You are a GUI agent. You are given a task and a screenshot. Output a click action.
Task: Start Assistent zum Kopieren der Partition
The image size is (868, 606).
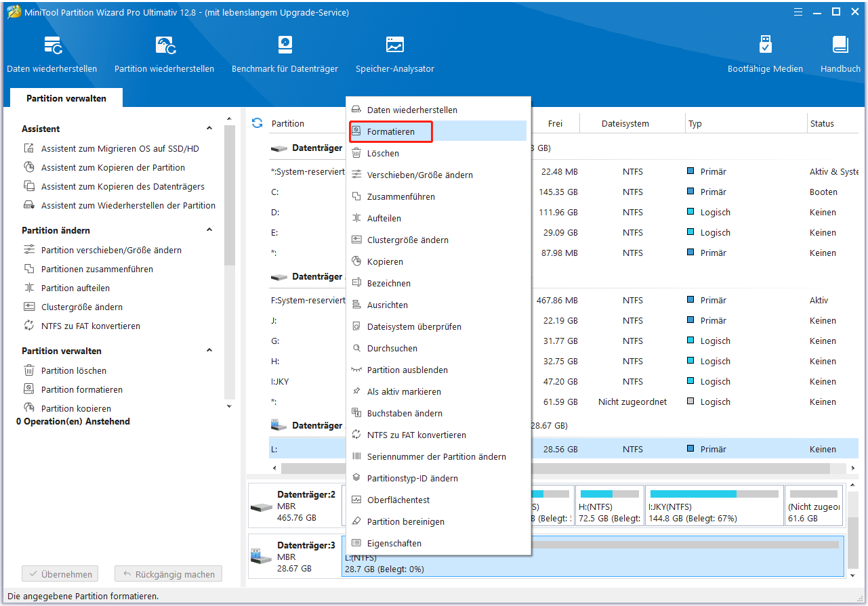click(112, 167)
